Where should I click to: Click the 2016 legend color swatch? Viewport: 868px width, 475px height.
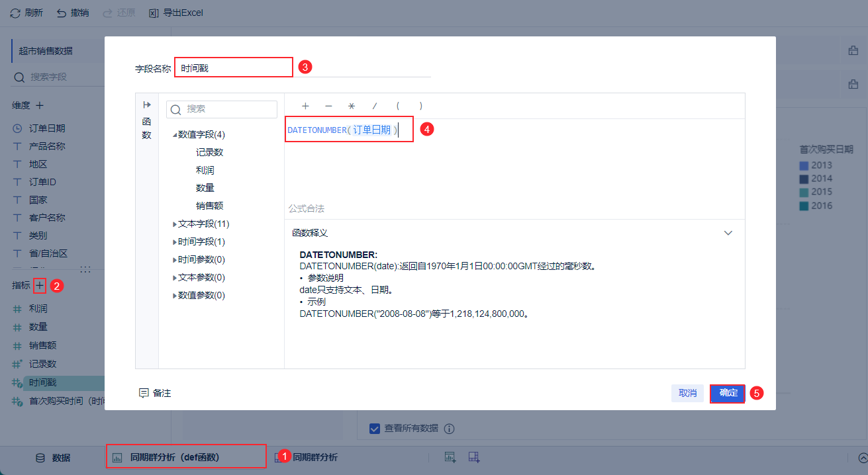(x=804, y=206)
